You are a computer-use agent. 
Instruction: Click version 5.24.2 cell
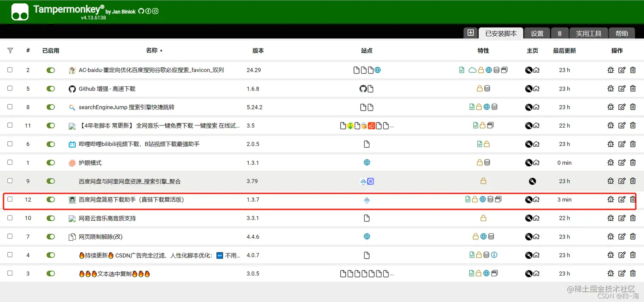point(255,107)
